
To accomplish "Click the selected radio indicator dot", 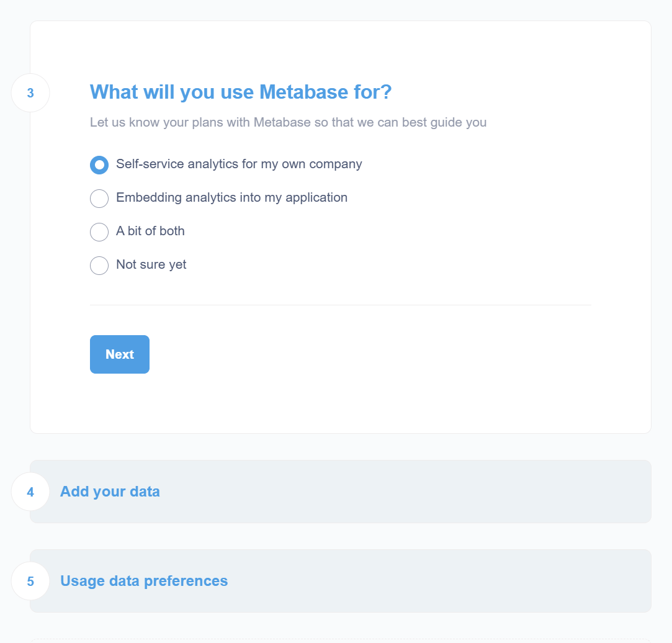I will 99,165.
